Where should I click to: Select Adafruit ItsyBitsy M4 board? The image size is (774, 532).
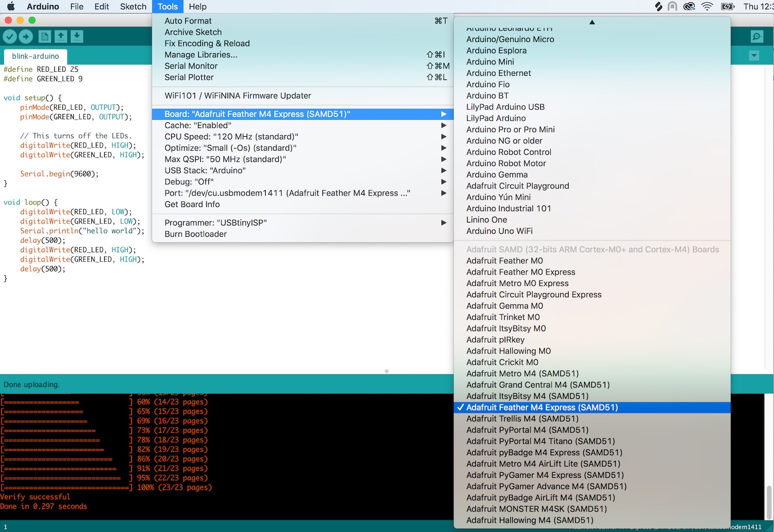592,396
